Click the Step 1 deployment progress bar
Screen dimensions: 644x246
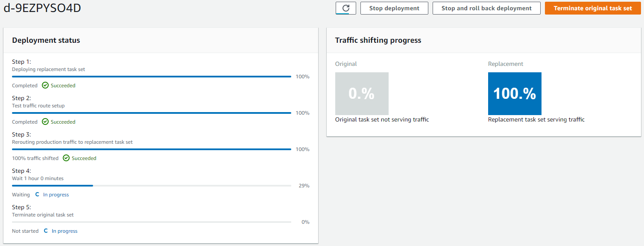click(x=152, y=77)
